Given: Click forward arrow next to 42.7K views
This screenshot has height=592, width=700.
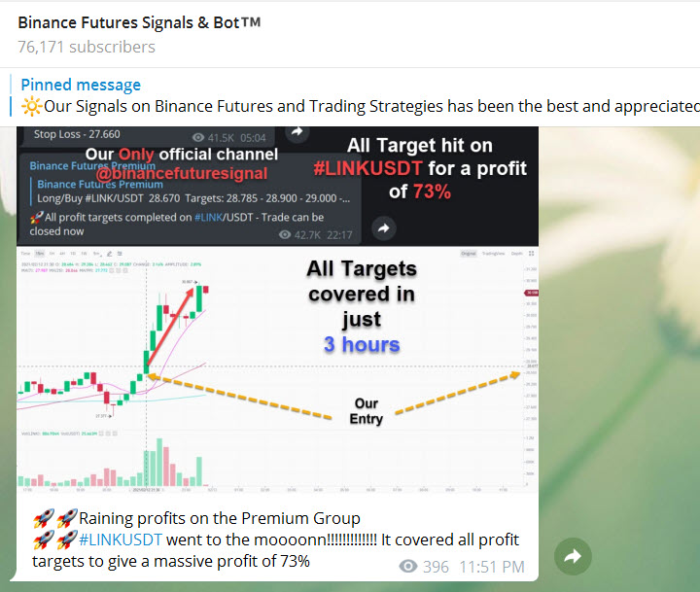Looking at the screenshot, I should 384,228.
